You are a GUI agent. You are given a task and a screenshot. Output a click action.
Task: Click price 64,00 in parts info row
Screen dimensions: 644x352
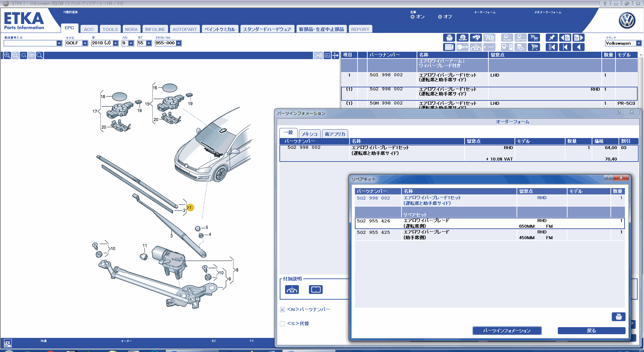(611, 148)
